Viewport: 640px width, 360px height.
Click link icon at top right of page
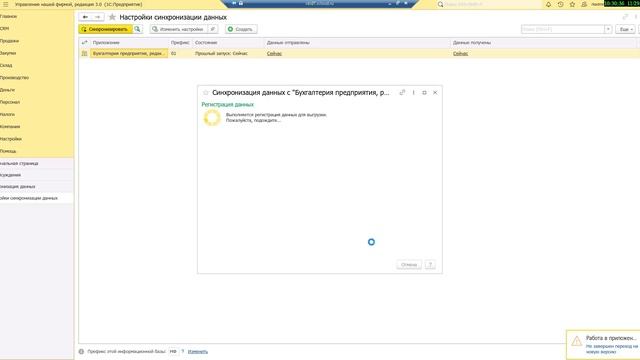point(625,17)
